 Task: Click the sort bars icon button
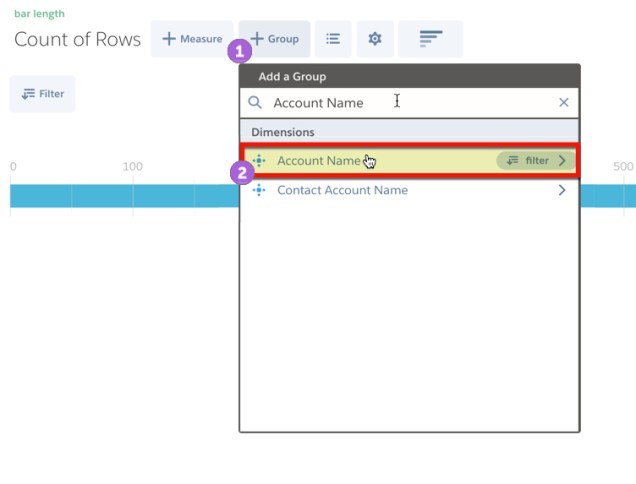click(430, 39)
